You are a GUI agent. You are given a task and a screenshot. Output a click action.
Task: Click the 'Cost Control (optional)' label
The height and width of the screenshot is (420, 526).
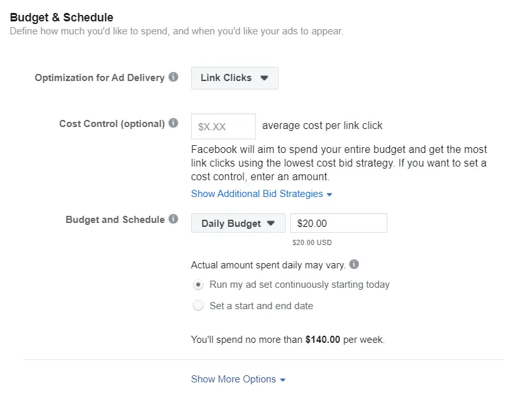click(x=112, y=124)
